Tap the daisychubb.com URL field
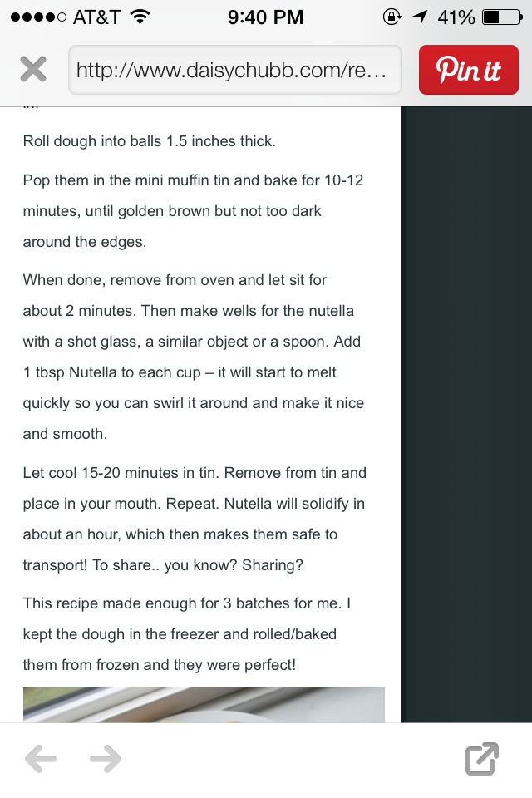This screenshot has height=798, width=532. click(234, 70)
